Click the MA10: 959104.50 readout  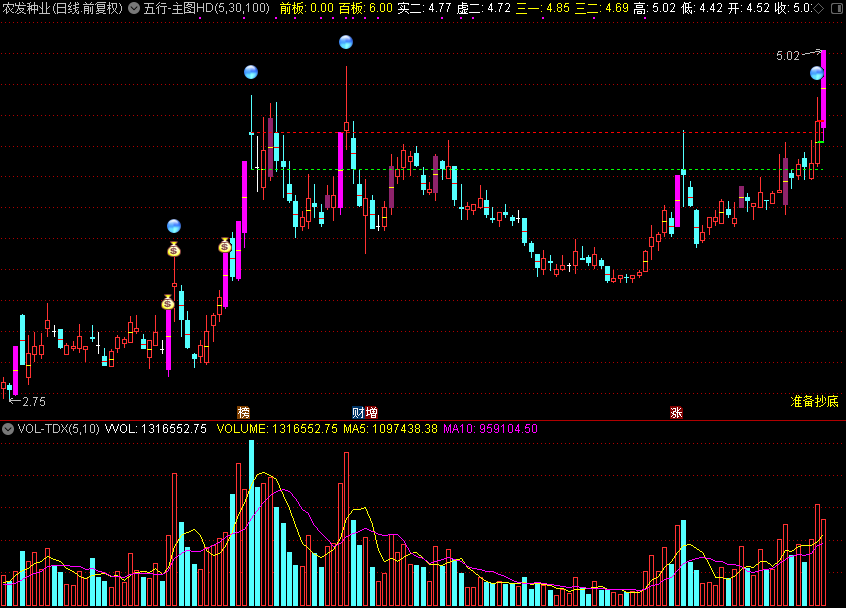click(x=490, y=429)
